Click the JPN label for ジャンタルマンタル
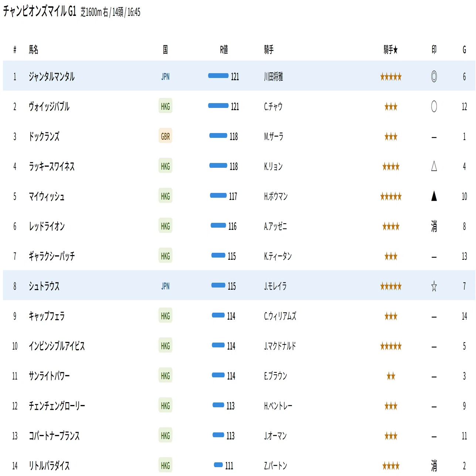 (165, 76)
